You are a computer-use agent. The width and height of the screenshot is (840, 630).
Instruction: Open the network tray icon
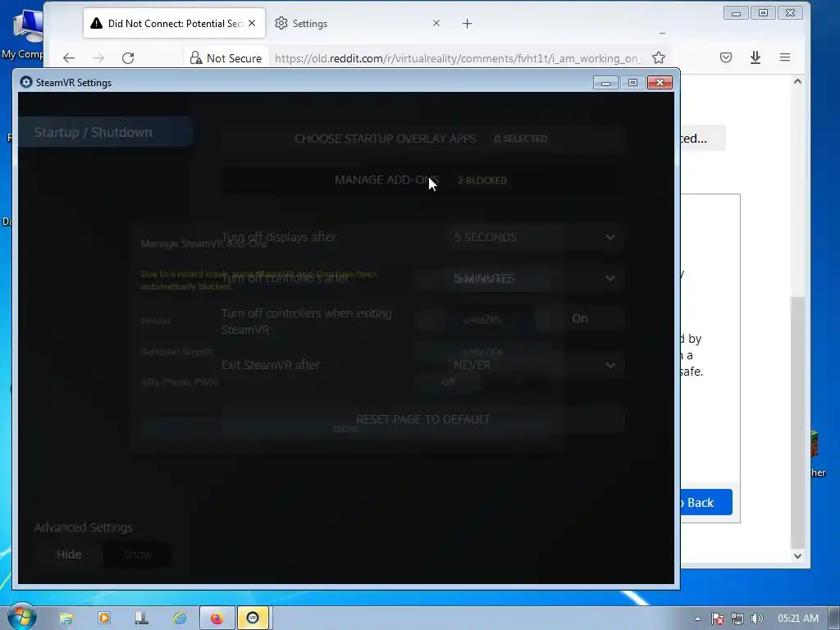(x=737, y=619)
